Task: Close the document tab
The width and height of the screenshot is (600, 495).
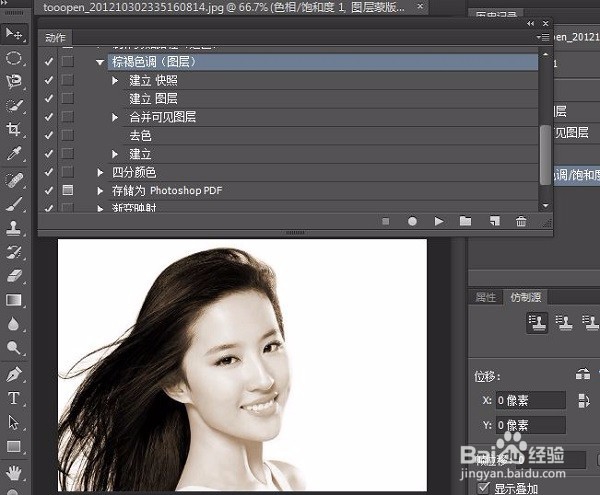Action: click(x=420, y=6)
